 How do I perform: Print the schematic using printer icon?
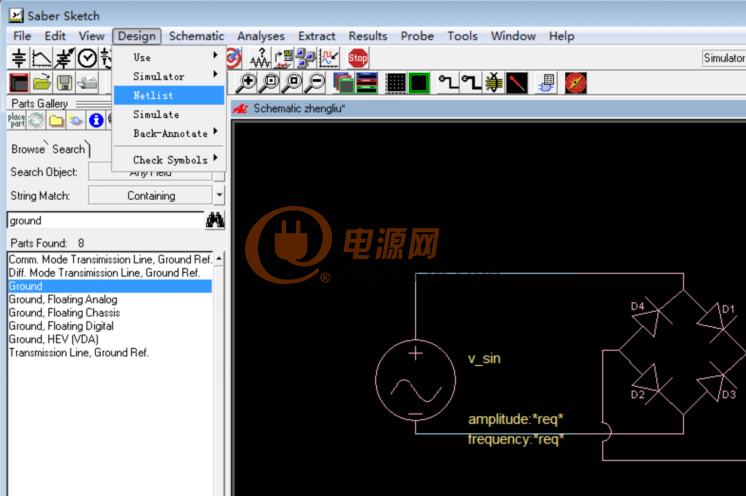point(87,83)
